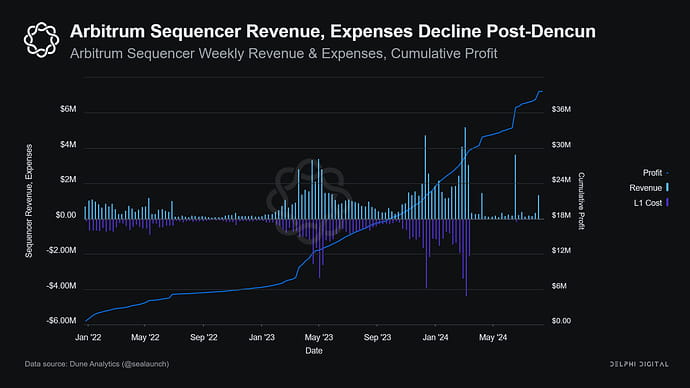Image resolution: width=690 pixels, height=388 pixels.
Task: Click the $2M left axis label
Action: (x=68, y=180)
